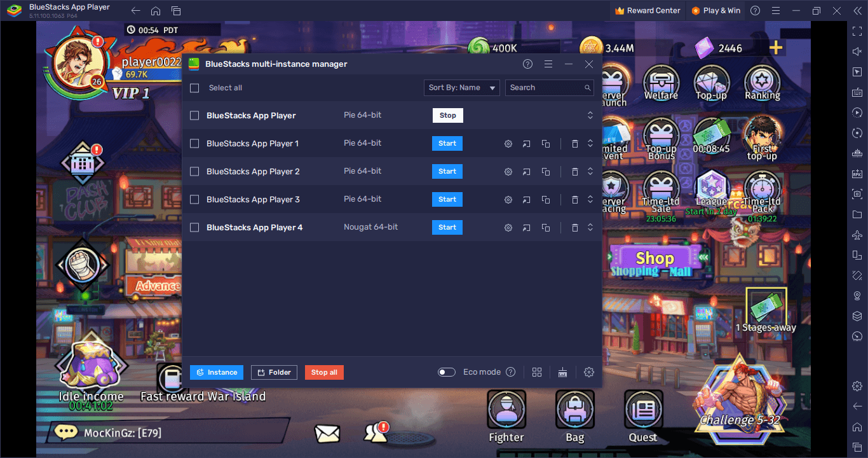Open the Fighter menu in game
The image size is (868, 458).
[x=506, y=417]
